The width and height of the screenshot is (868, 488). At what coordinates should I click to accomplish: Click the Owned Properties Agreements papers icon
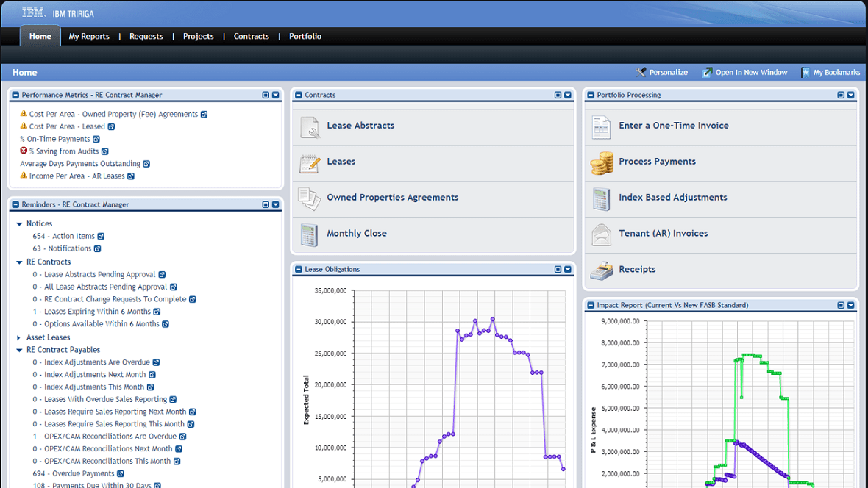coord(309,198)
